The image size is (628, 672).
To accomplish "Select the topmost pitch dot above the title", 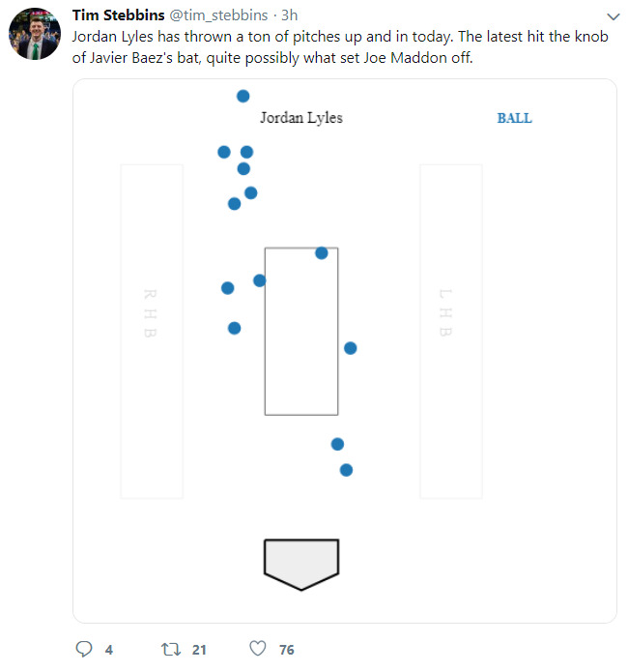I will tap(243, 96).
